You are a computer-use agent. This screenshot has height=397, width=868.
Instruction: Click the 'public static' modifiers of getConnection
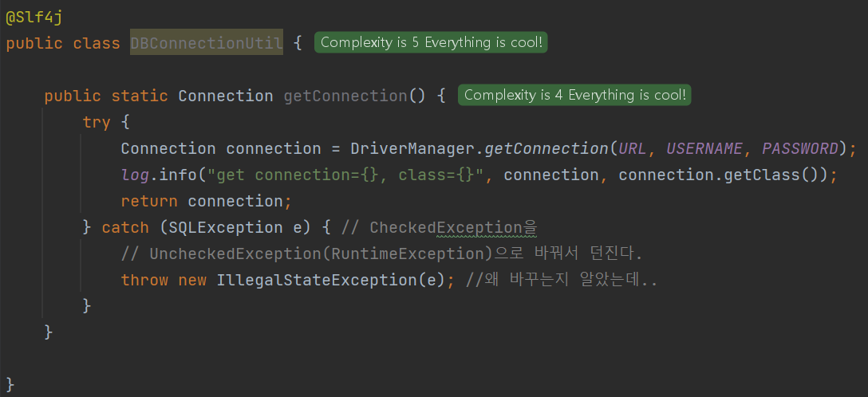(106, 96)
